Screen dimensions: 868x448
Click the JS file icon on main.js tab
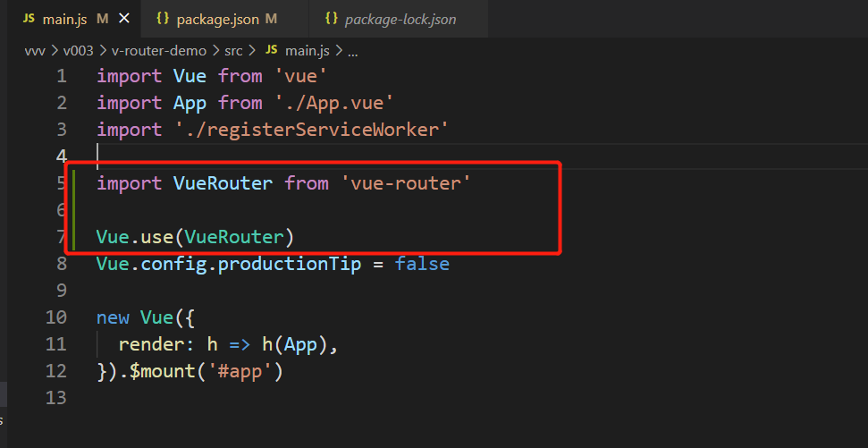(x=29, y=19)
